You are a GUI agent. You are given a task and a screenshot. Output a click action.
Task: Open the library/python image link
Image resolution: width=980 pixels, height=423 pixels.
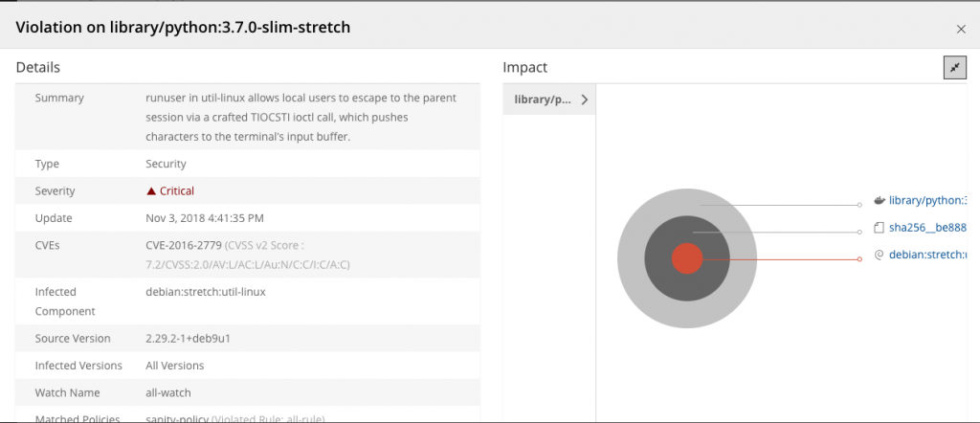tap(926, 201)
